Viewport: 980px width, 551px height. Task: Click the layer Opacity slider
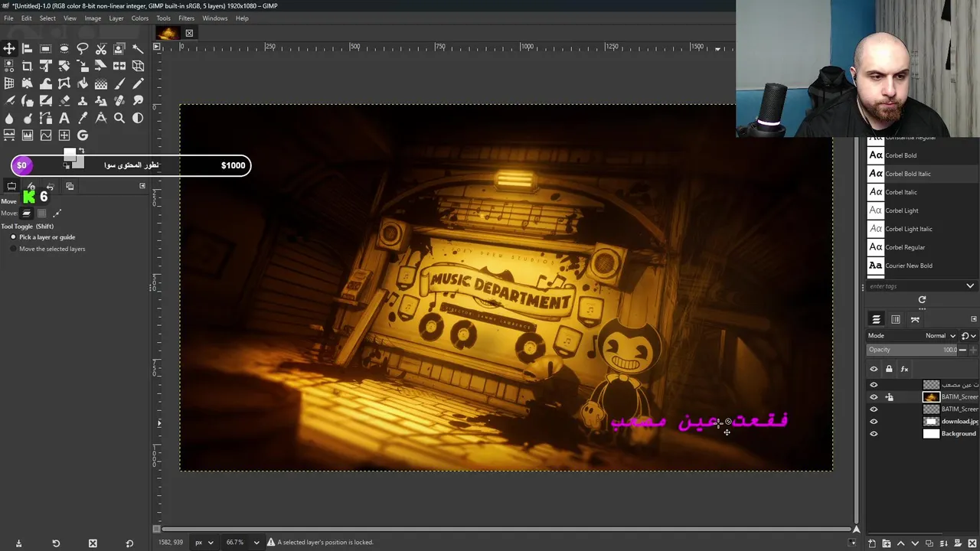(912, 350)
